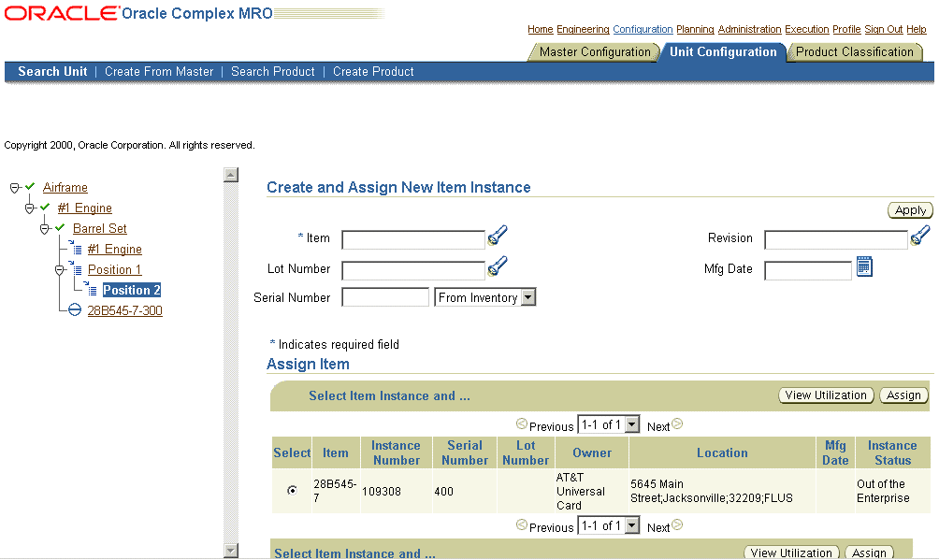Viewport: 939px width, 560px height.
Task: Switch to the Unit Configuration tab
Action: pyautogui.click(x=723, y=52)
